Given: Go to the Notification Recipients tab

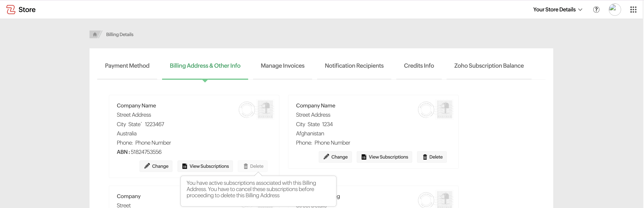Looking at the screenshot, I should click(354, 66).
